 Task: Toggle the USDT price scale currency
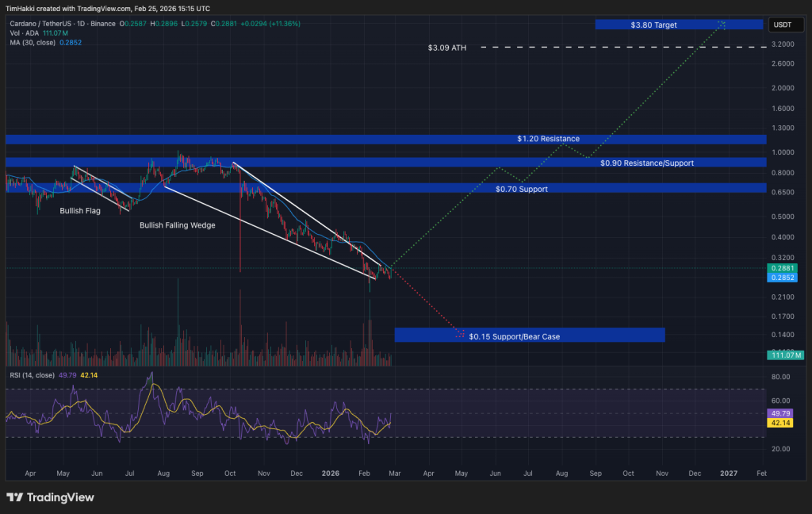[x=786, y=25]
